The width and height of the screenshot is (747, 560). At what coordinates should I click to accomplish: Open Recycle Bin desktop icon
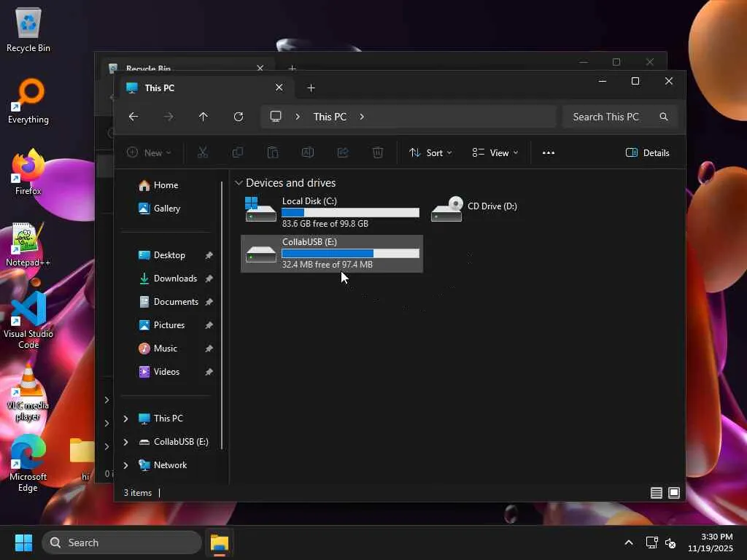pyautogui.click(x=28, y=29)
